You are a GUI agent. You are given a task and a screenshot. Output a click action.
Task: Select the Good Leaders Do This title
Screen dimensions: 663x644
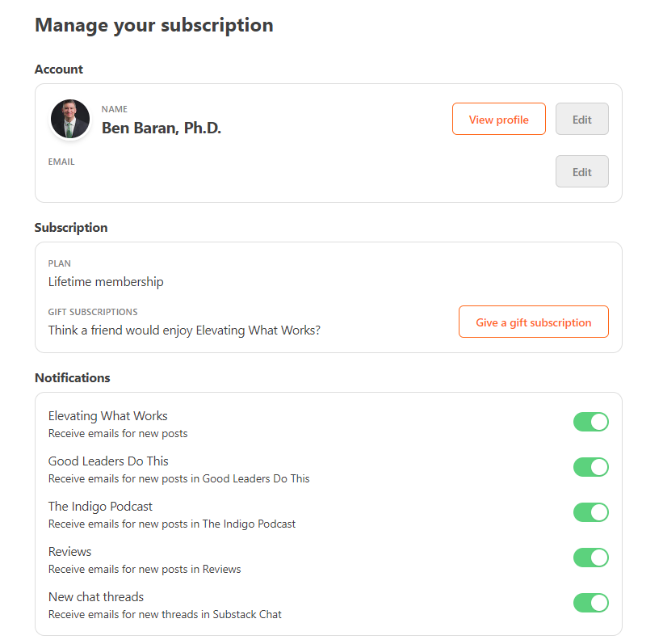point(108,461)
